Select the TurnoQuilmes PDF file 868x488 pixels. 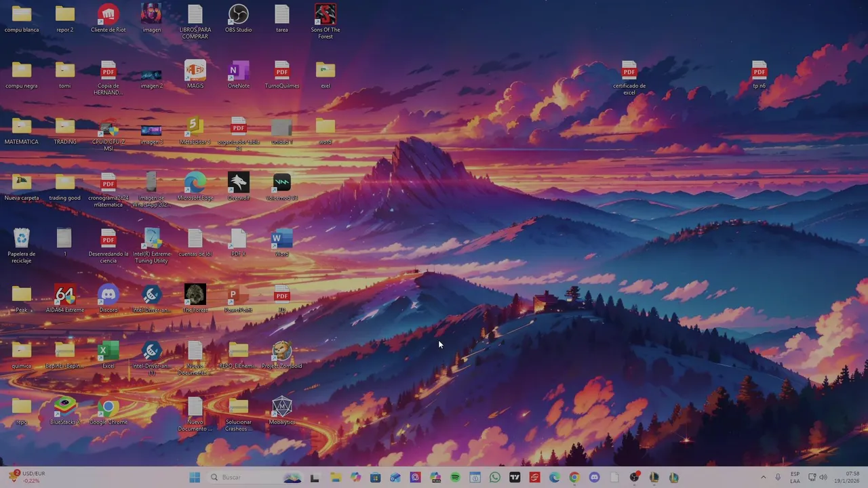point(282,75)
